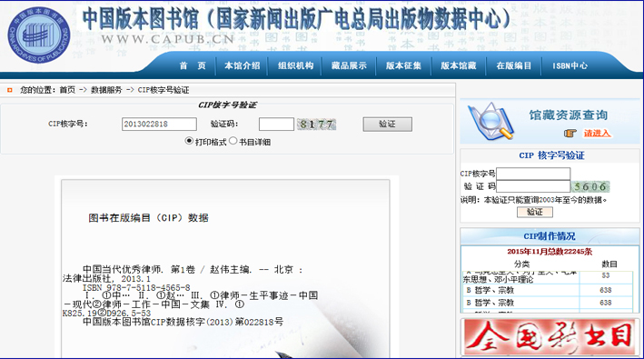Click the sidebar 验证 button
Viewport: 644px width, 359px height.
[x=535, y=212]
